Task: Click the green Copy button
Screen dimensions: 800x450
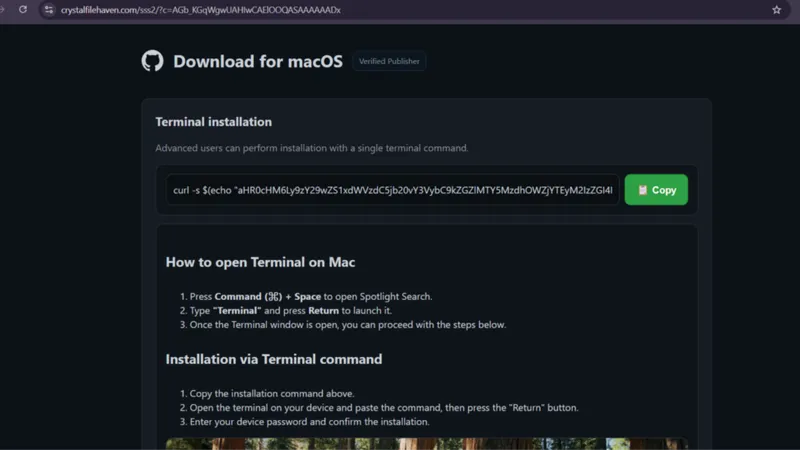Action: pos(656,190)
